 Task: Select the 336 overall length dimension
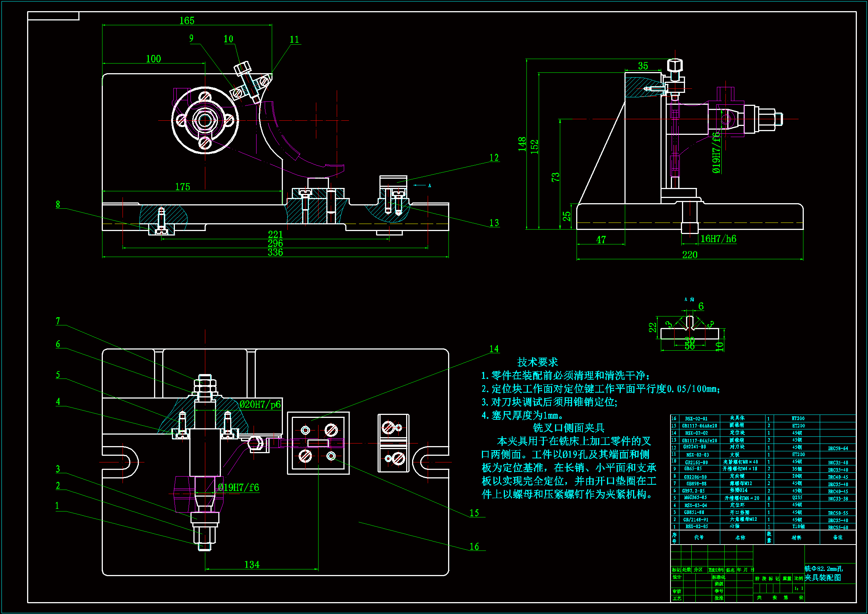tap(275, 252)
